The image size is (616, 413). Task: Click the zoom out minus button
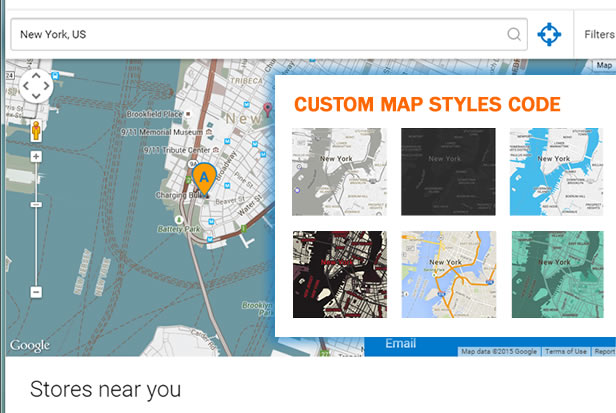point(36,292)
